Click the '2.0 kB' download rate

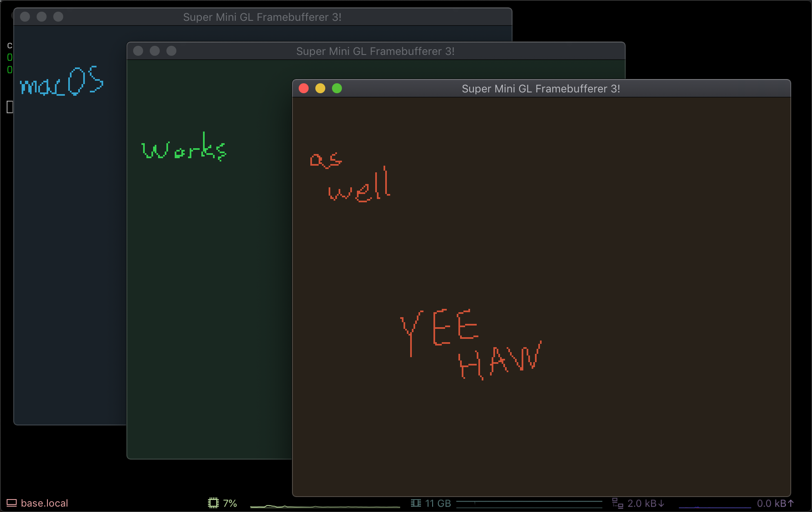click(x=646, y=503)
